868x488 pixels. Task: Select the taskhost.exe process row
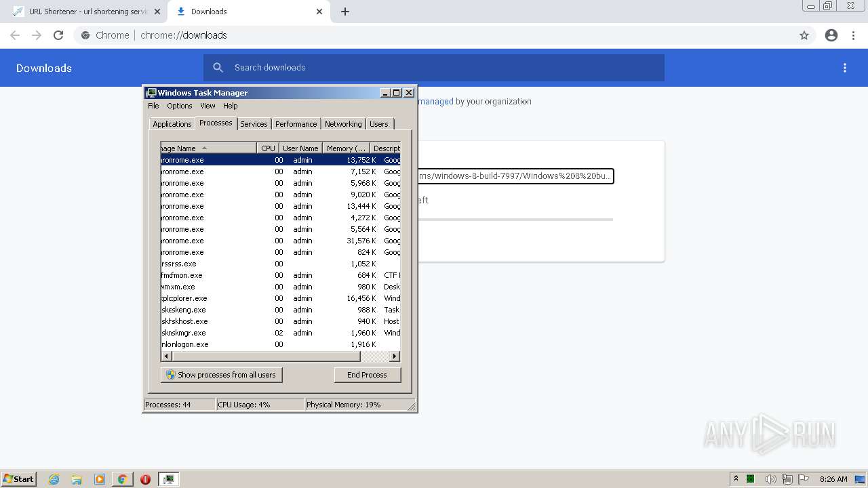point(281,321)
